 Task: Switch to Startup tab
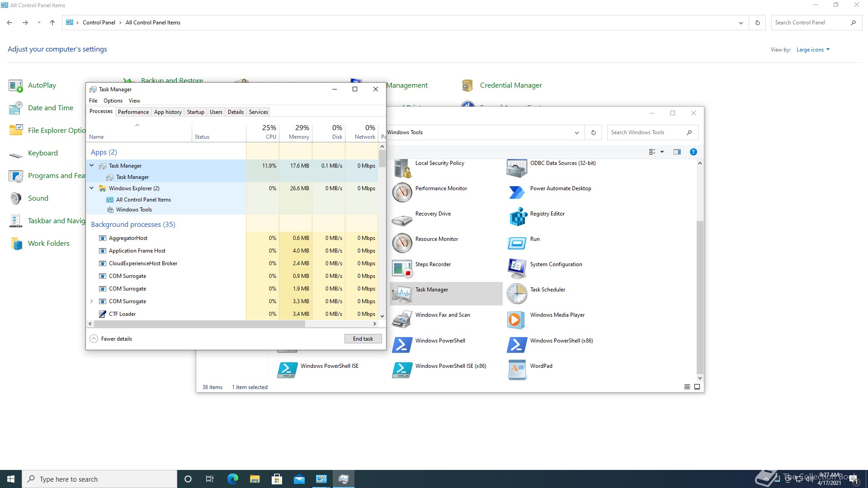pos(196,112)
